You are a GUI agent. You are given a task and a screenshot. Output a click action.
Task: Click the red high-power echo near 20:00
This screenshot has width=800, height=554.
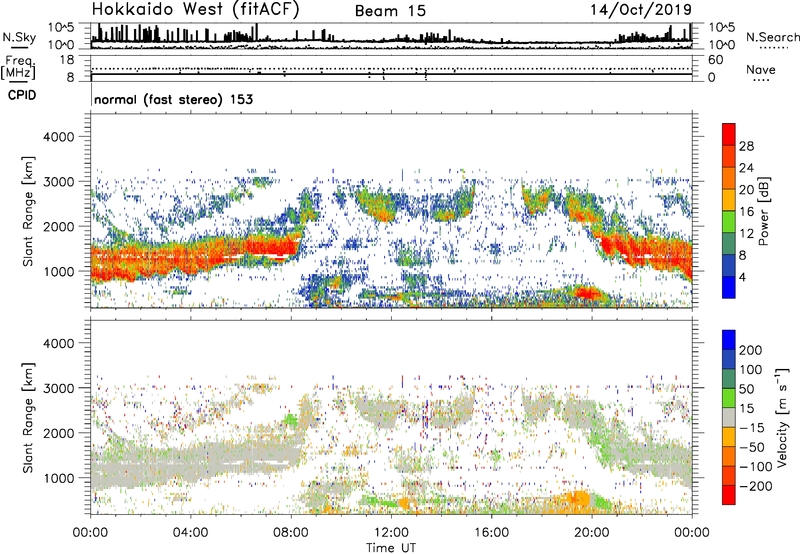pyautogui.click(x=587, y=294)
